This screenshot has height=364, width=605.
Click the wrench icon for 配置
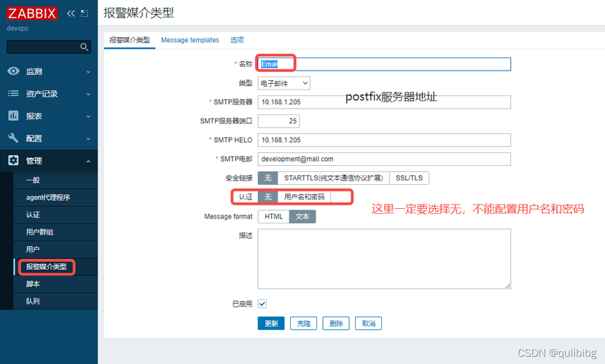pyautogui.click(x=14, y=138)
